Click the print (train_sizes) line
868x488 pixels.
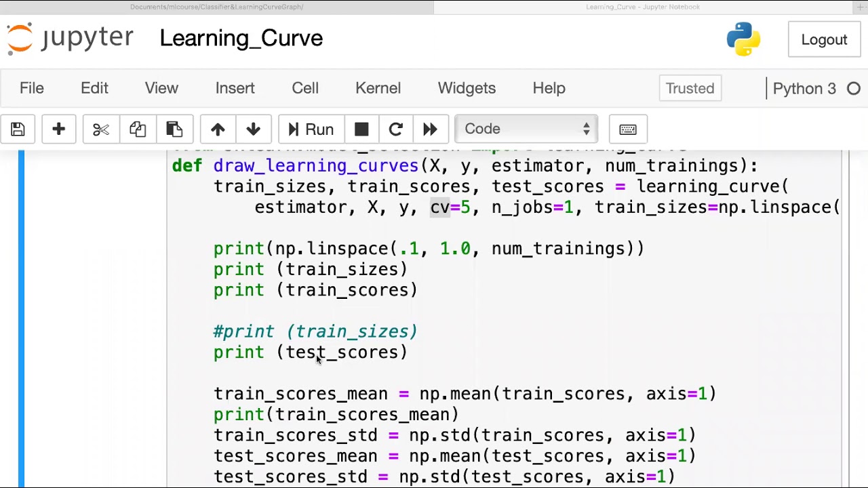pyautogui.click(x=311, y=270)
